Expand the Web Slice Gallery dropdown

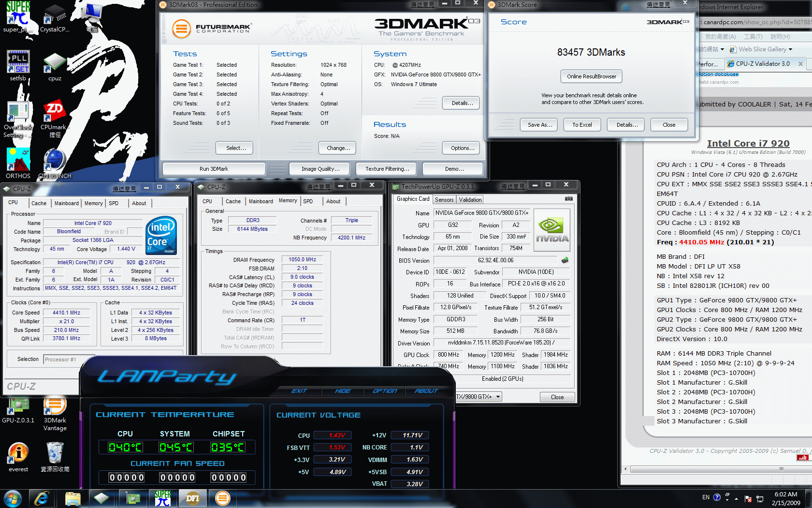pos(791,49)
